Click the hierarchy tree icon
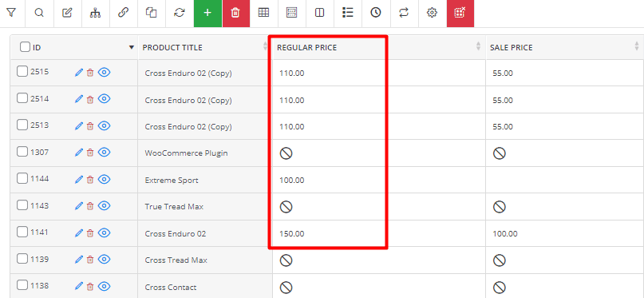The image size is (644, 298). tap(95, 13)
